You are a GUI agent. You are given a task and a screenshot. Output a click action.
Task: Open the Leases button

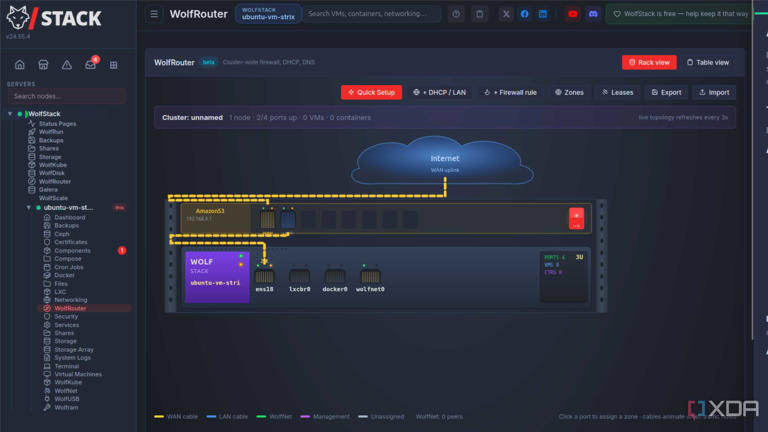(x=617, y=92)
